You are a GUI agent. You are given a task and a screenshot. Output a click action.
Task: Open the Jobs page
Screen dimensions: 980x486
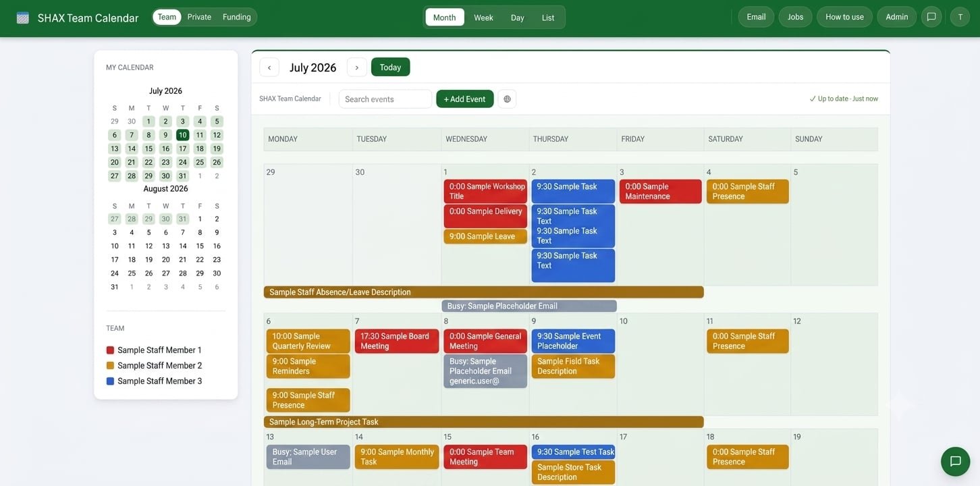796,17
